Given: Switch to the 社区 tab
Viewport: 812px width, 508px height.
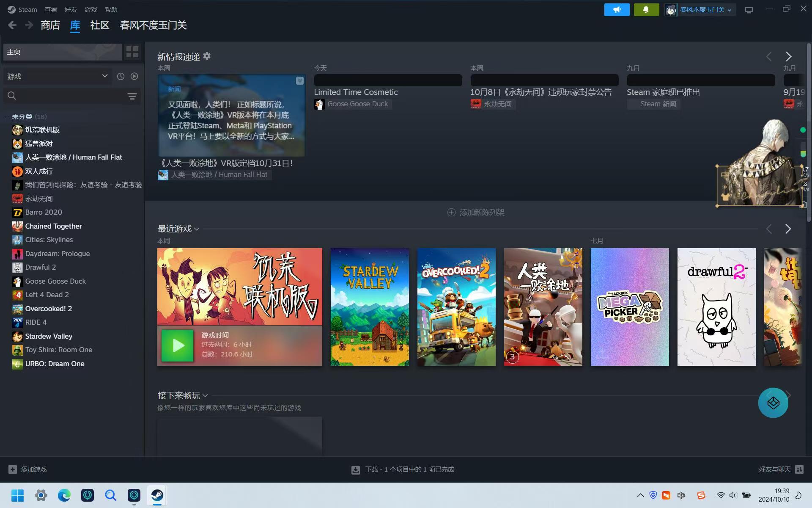Looking at the screenshot, I should (x=100, y=25).
